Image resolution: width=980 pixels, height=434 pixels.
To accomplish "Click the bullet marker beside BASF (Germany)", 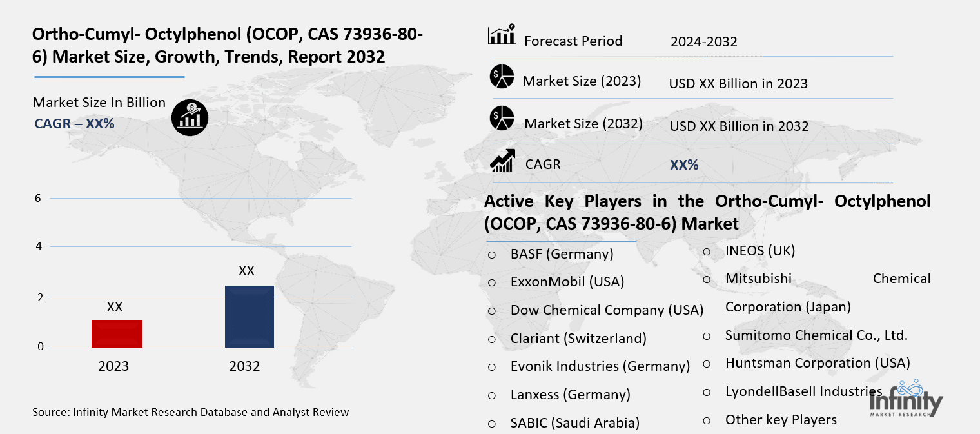I will (493, 255).
